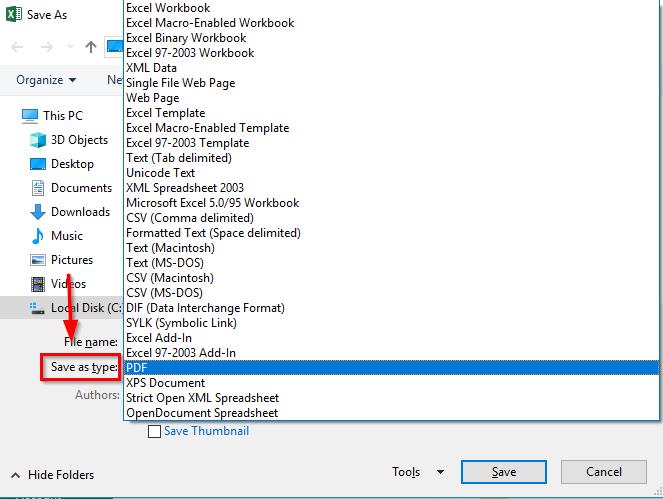This screenshot has width=663, height=499.
Task: Pick XML Spreadsheet 2003 type
Action: (x=392, y=188)
